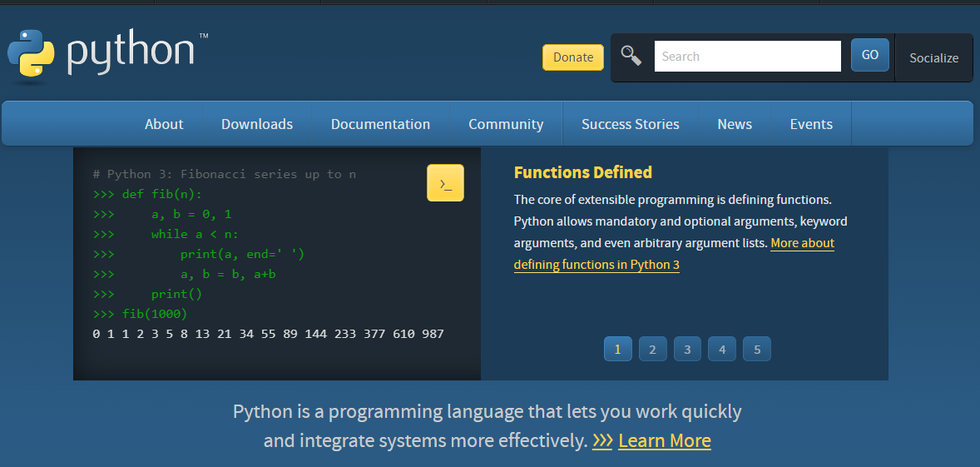Viewport: 980px width, 467px height.
Task: Open the Community menu
Action: tap(506, 124)
